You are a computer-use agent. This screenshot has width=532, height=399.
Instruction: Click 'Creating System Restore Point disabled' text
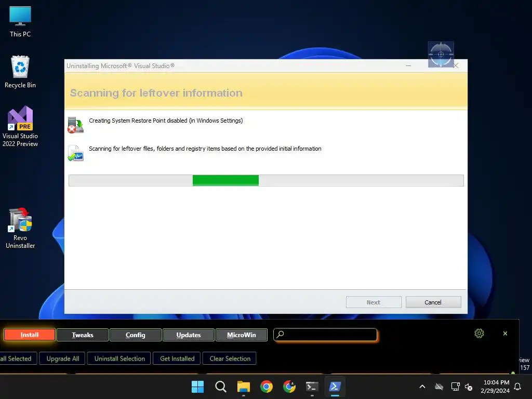166,121
